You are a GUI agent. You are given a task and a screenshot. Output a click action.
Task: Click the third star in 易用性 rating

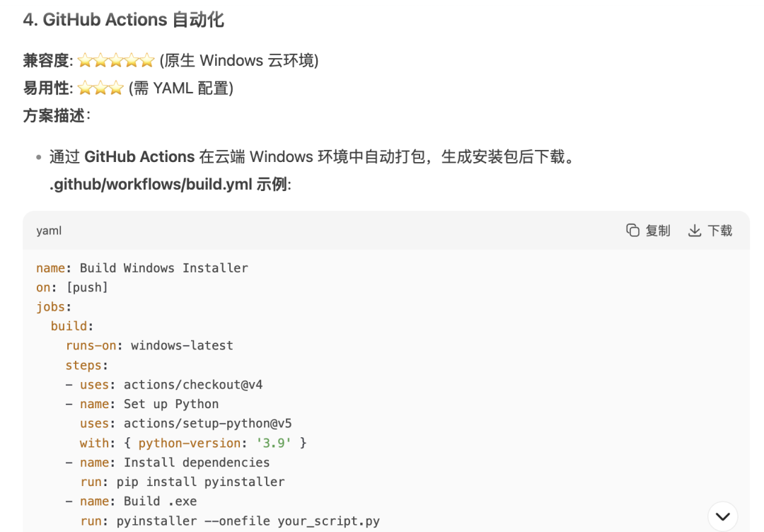pos(116,88)
